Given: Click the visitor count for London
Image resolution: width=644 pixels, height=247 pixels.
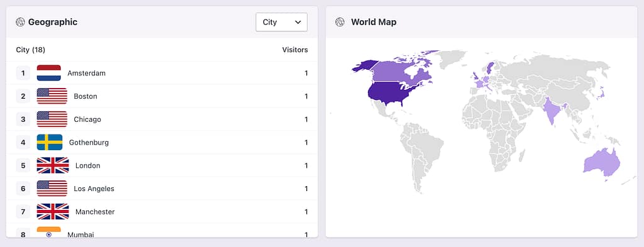Looking at the screenshot, I should click(306, 166).
